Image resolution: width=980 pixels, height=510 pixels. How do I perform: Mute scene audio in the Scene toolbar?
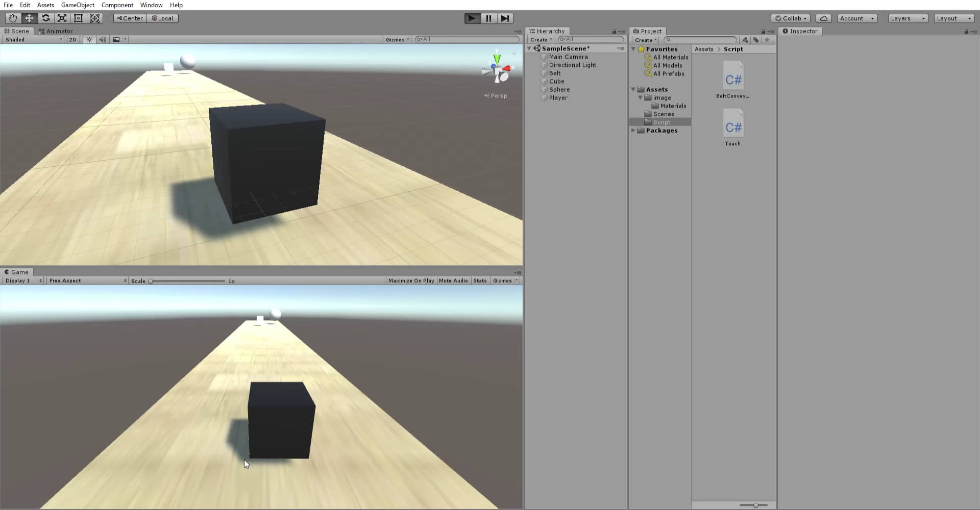click(x=103, y=39)
